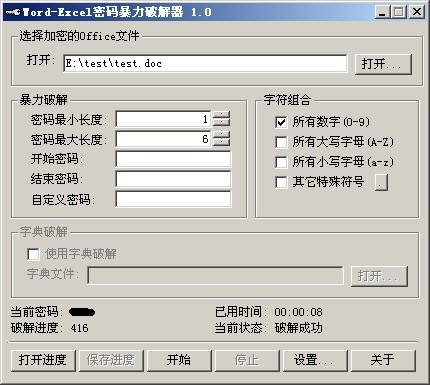Click the 字典文件 path field

215,275
